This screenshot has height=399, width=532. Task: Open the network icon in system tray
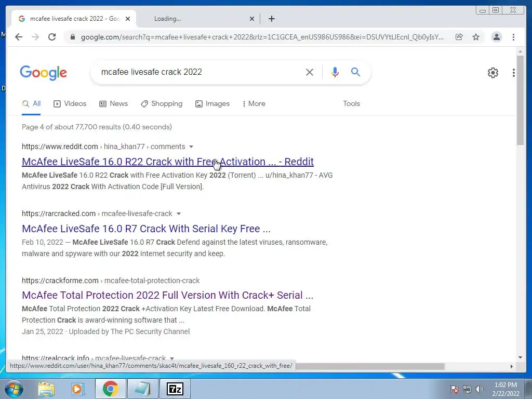point(467,389)
